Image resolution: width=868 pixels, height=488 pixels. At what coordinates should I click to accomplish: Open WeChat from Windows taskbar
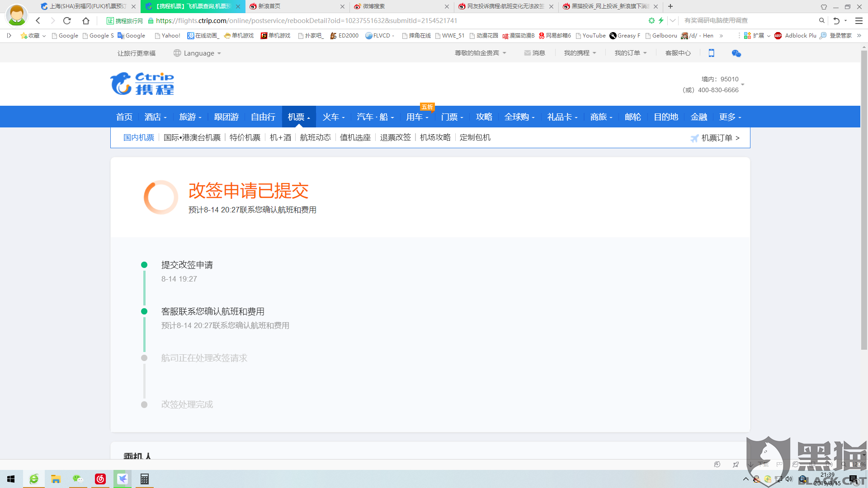point(78,479)
